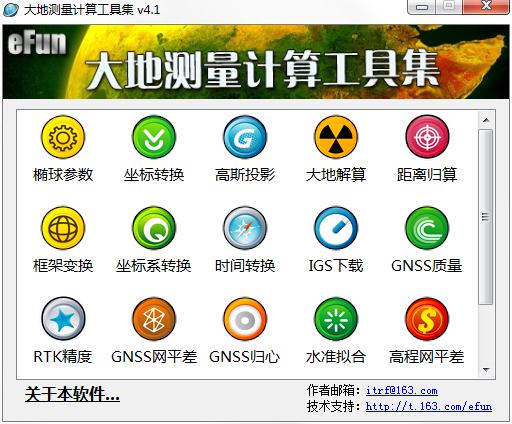512x424 pixels.
Task: Open the GNSS归心 orange ring icon
Action: [x=245, y=319]
